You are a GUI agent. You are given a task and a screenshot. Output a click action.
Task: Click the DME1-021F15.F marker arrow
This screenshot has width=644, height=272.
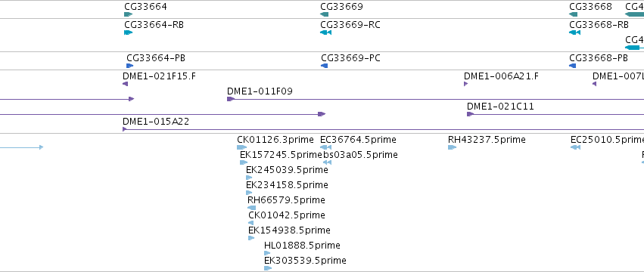[126, 84]
